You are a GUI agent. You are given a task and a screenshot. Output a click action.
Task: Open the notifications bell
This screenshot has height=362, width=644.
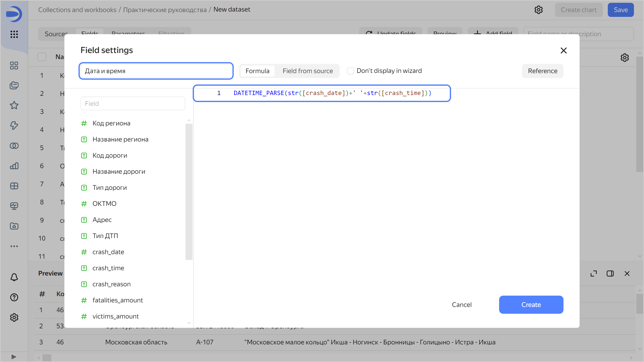[14, 277]
